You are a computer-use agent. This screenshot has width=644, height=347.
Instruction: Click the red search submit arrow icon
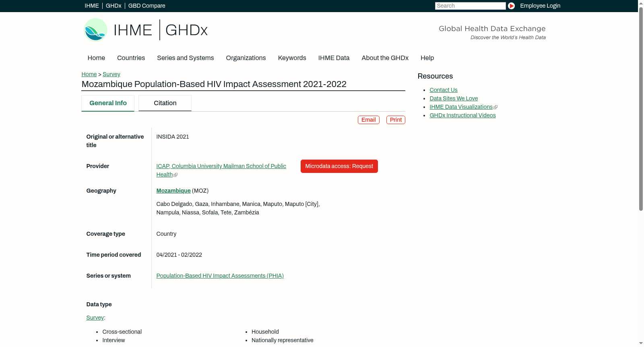511,6
